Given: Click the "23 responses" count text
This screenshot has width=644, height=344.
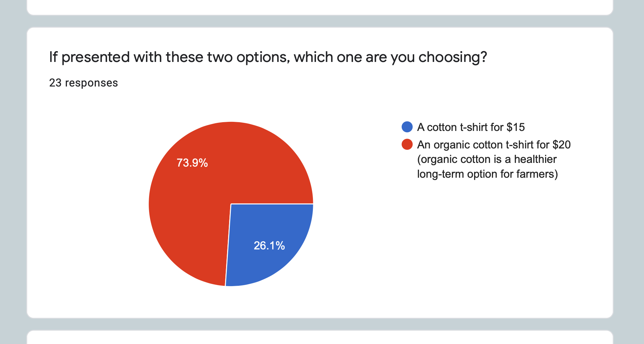Looking at the screenshot, I should point(83,83).
